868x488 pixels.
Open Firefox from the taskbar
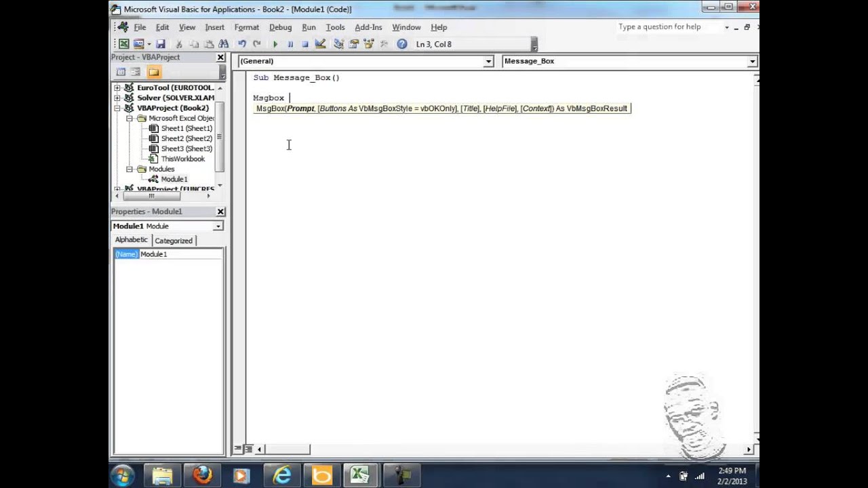[x=201, y=475]
